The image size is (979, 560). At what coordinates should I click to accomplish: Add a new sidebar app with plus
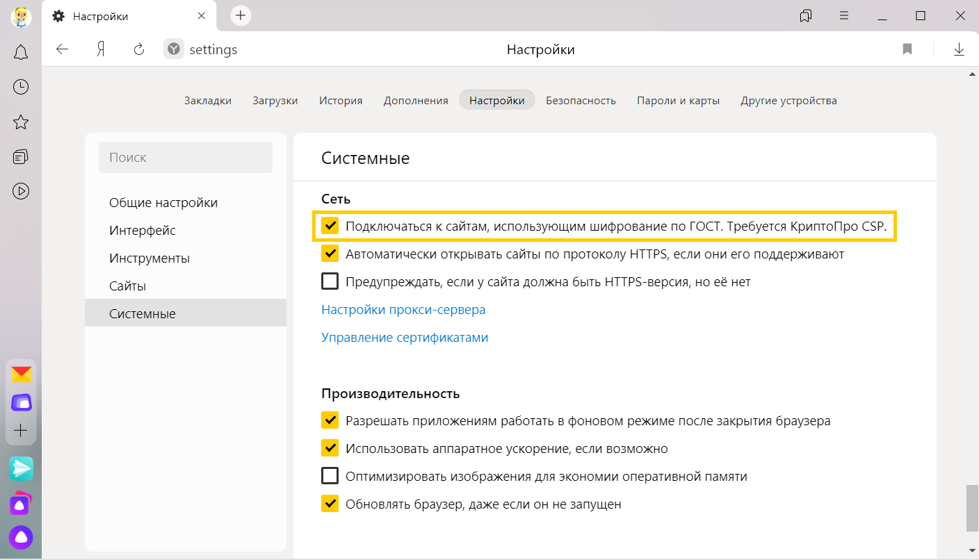(21, 431)
